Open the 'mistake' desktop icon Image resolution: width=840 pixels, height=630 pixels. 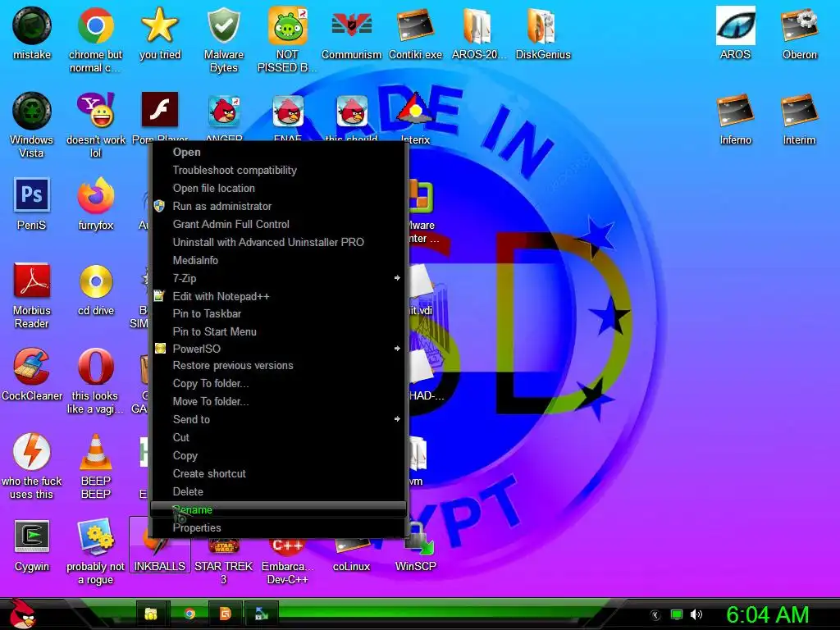[32, 25]
